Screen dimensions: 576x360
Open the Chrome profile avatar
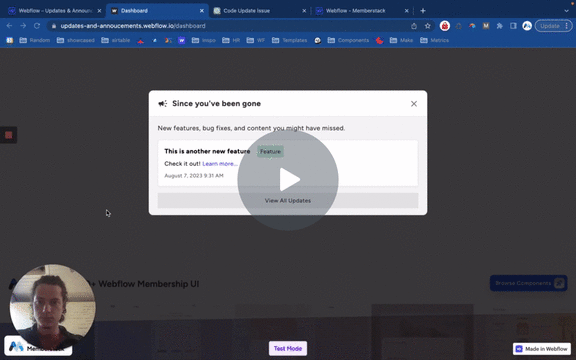(x=527, y=26)
